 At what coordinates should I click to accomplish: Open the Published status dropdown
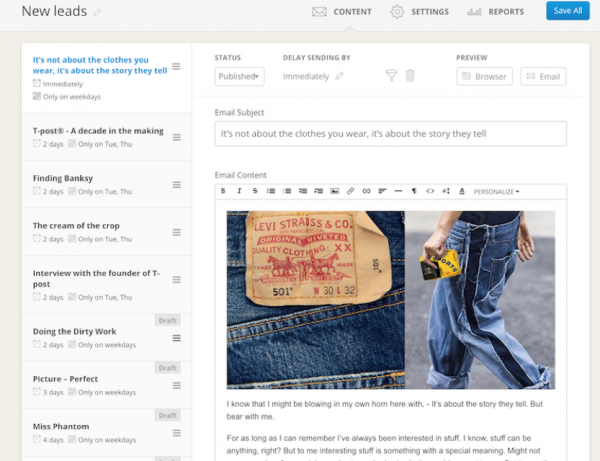tap(240, 76)
